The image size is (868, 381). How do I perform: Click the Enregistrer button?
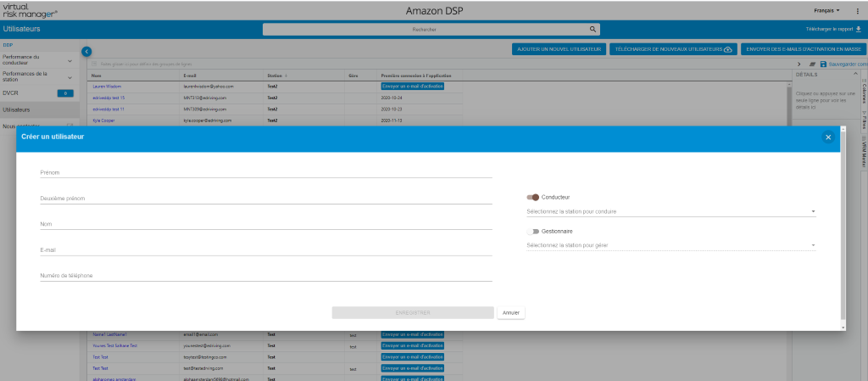point(413,313)
